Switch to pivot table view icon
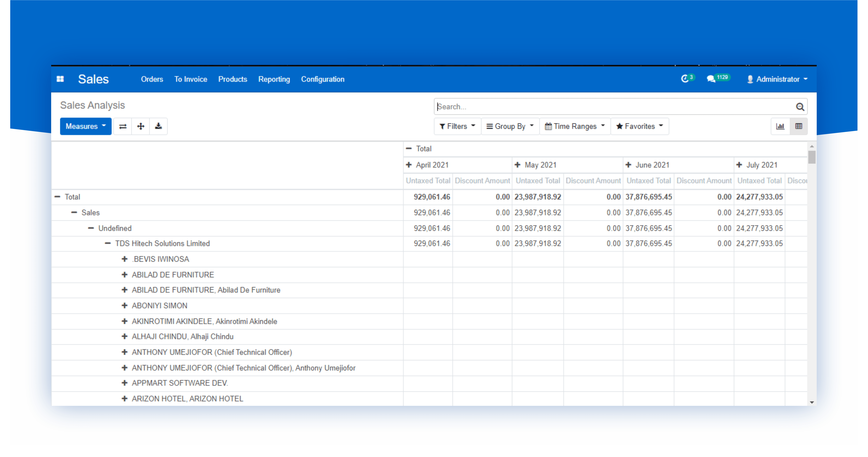868x457 pixels. 799,126
